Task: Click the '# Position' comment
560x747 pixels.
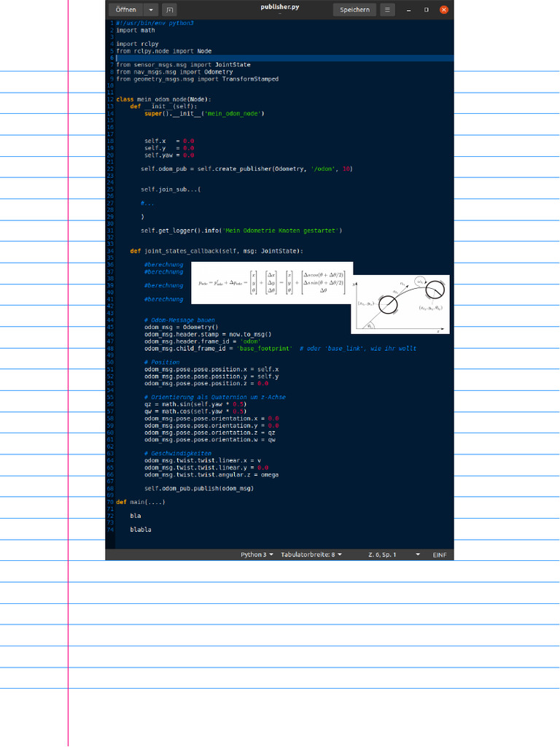Action: tap(162, 362)
